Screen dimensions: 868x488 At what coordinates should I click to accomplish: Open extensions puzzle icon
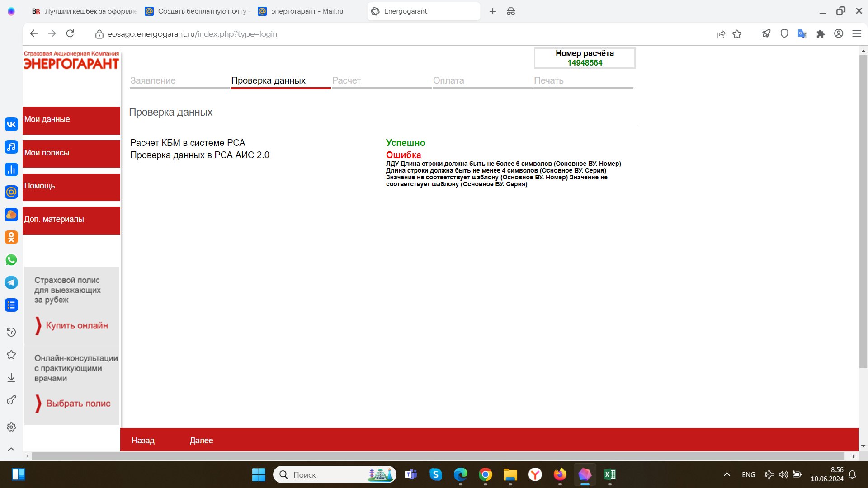pos(820,34)
